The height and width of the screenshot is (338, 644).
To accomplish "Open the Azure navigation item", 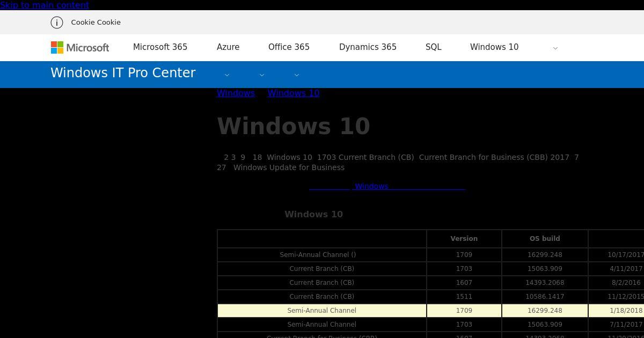I will (228, 47).
